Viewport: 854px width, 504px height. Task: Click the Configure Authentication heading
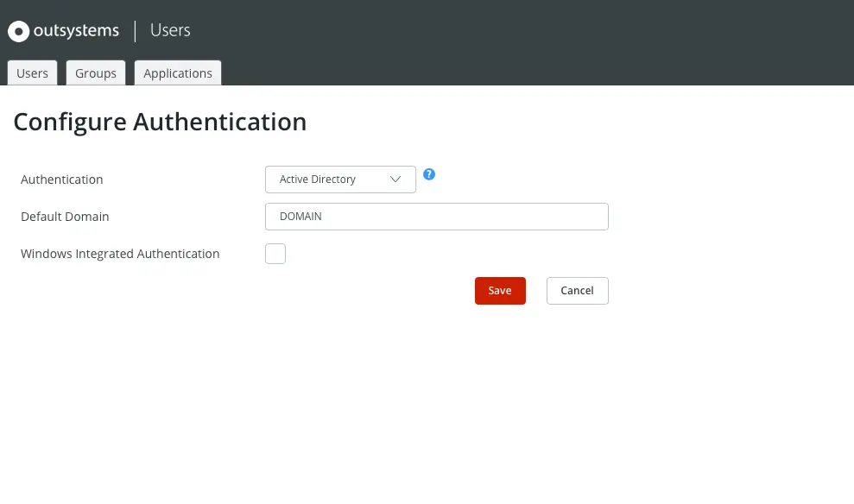click(160, 122)
